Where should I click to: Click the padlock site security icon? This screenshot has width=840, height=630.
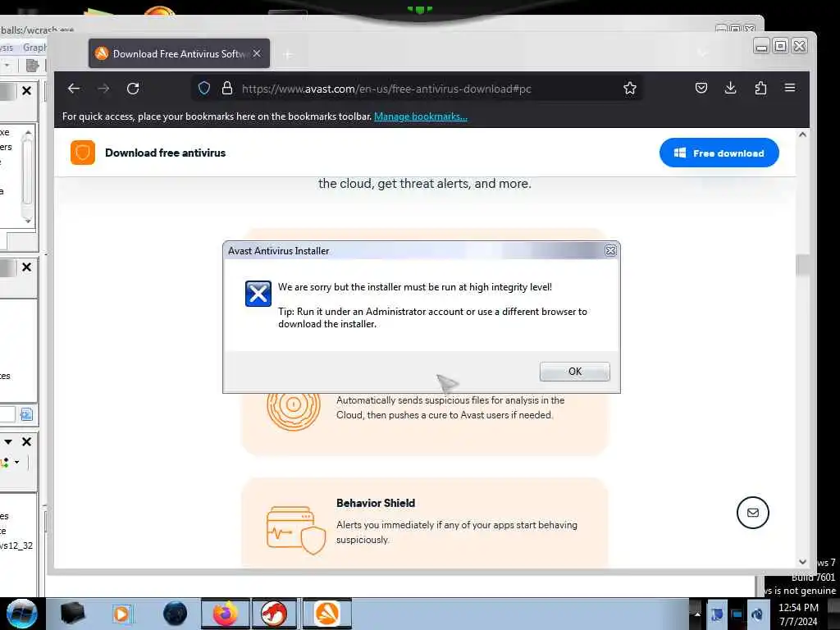(227, 89)
